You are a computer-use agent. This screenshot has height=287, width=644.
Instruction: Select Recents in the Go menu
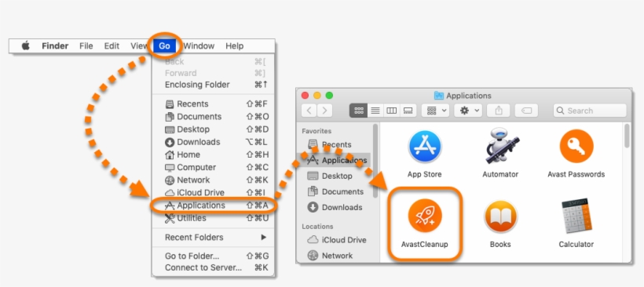pyautogui.click(x=213, y=104)
